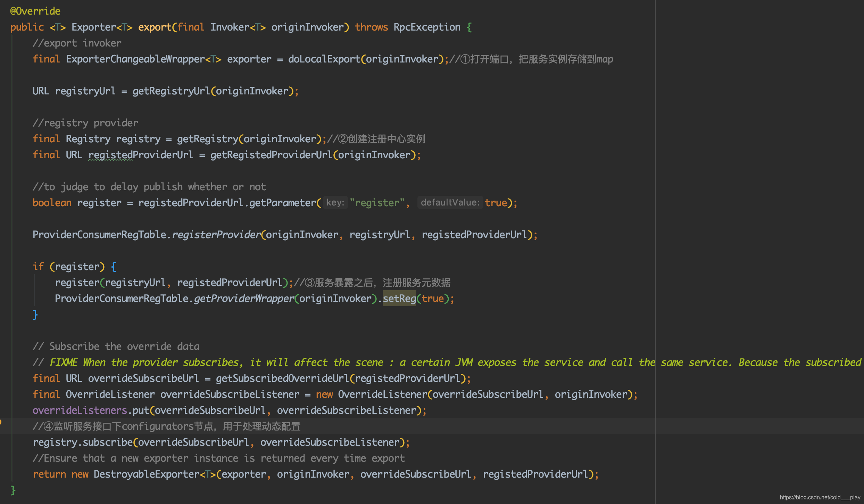The height and width of the screenshot is (504, 864).
Task: Click 'true' inside setReg call
Action: tap(433, 299)
